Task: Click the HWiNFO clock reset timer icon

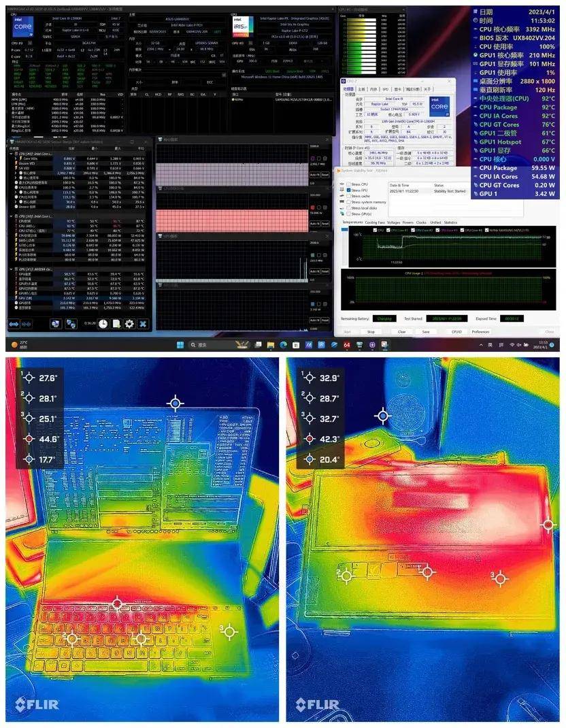Action: (x=103, y=324)
